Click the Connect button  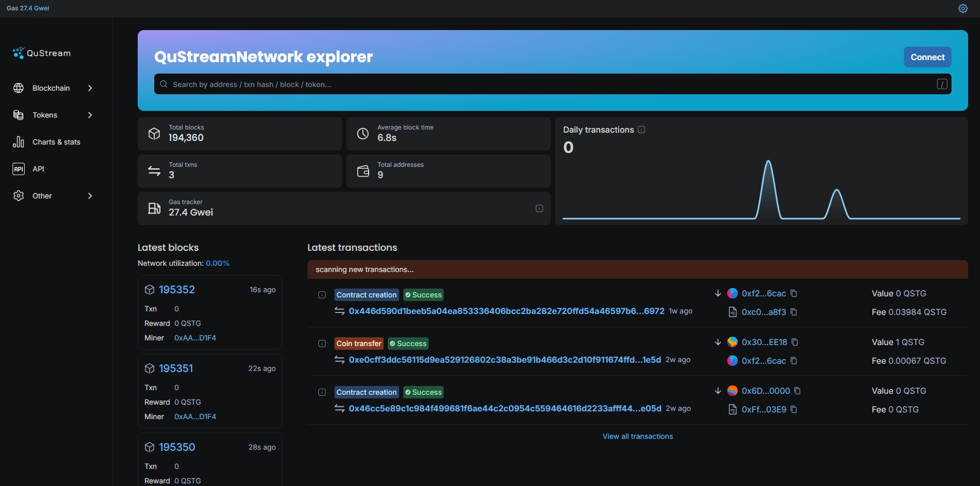(927, 57)
